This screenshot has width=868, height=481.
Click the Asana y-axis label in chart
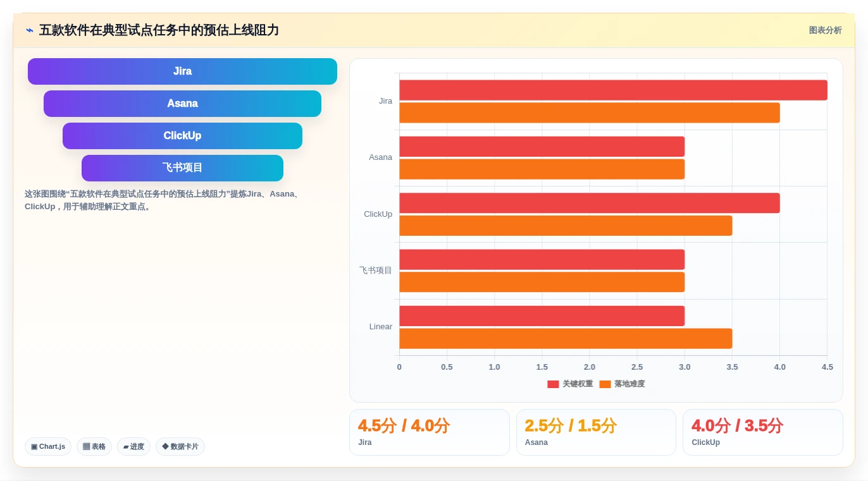point(380,157)
